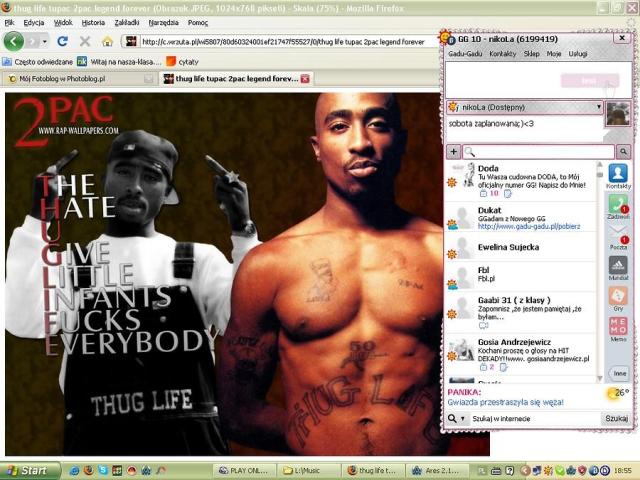Open the Kontakty sidebar icon in GG
Viewport: 640px width, 480px height.
(x=618, y=176)
